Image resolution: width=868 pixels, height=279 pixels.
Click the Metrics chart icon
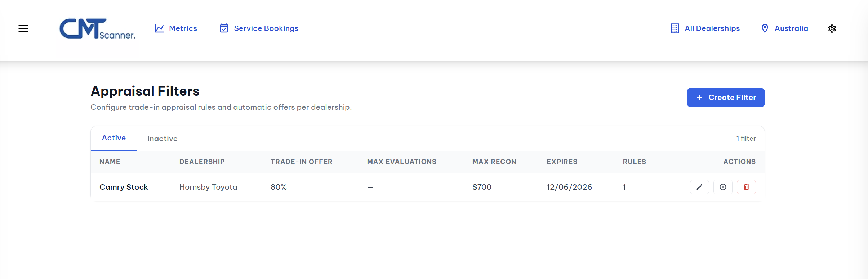[159, 28]
